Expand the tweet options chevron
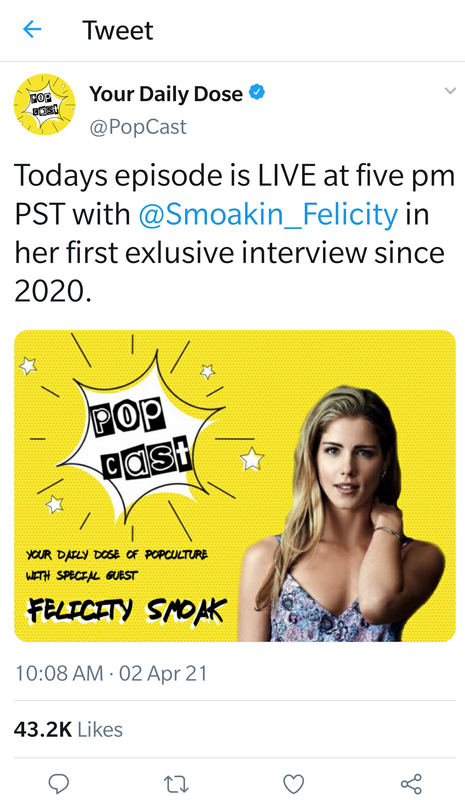The height and width of the screenshot is (800, 465). point(450,91)
